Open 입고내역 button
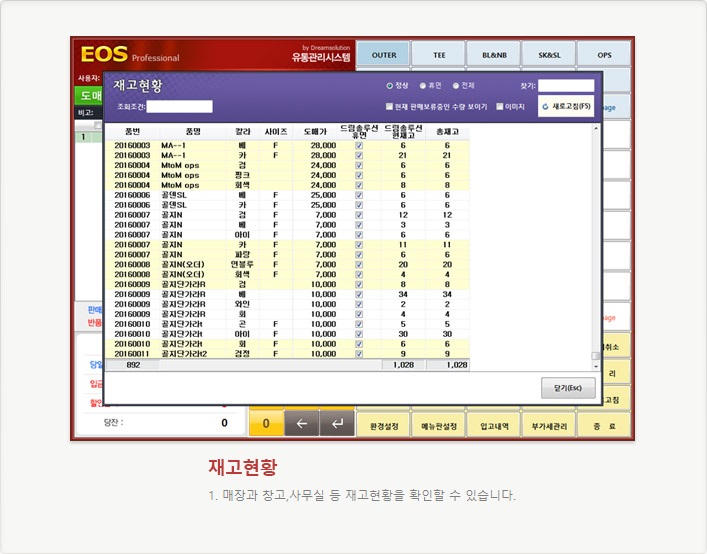The height and width of the screenshot is (554, 707). [x=494, y=426]
